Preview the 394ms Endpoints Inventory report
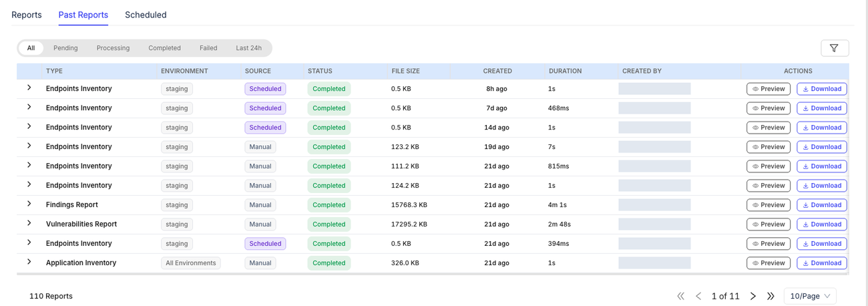Screen dimensions: 868x306 (x=769, y=244)
